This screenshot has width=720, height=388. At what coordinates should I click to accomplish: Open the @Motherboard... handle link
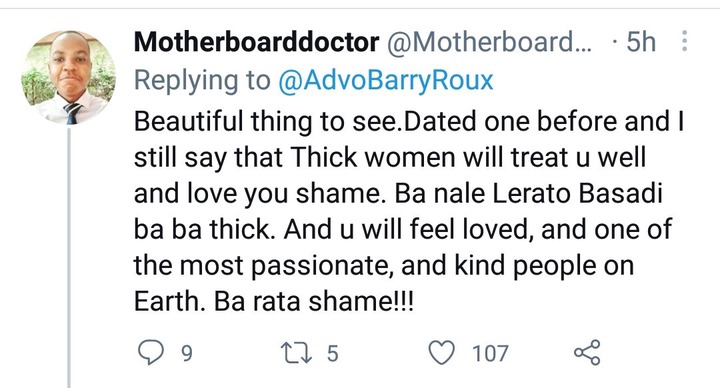tap(490, 42)
